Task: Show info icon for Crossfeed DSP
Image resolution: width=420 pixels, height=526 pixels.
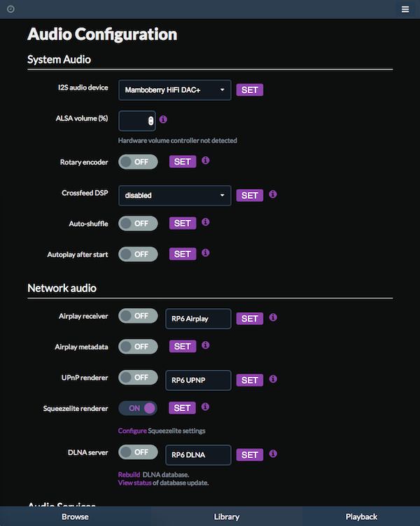Action: (x=273, y=194)
